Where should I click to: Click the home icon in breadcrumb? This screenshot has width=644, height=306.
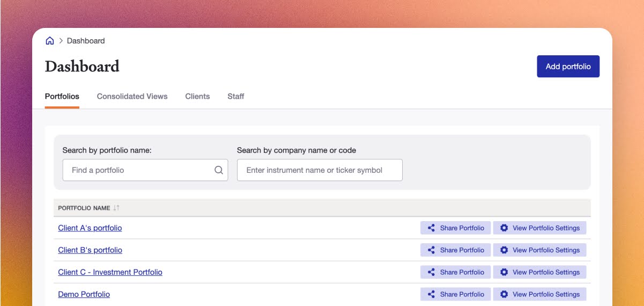point(50,41)
